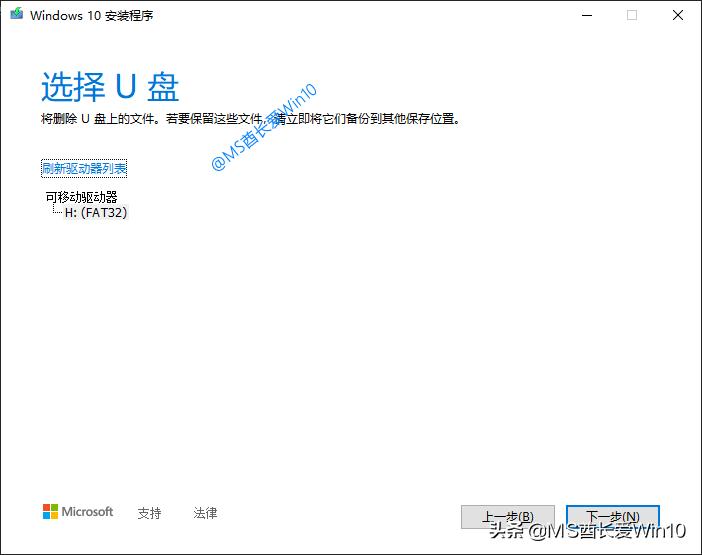Minimize the setup window

[x=587, y=15]
